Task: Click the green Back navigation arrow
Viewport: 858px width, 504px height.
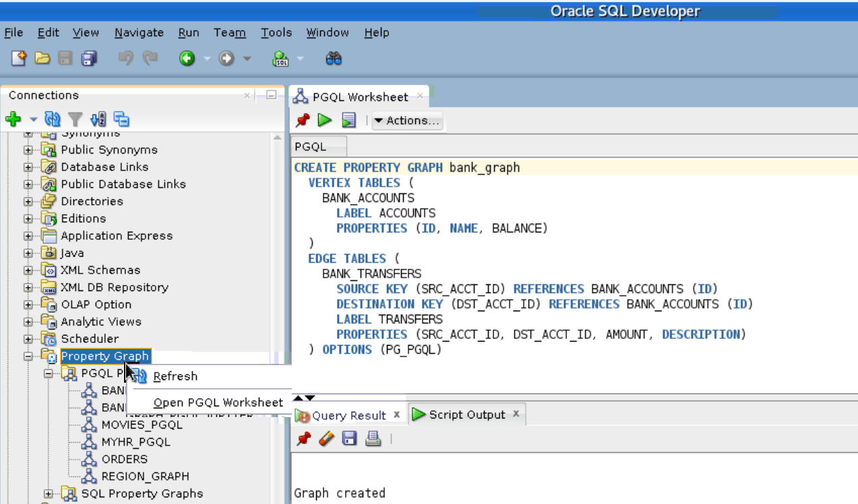Action: [187, 59]
